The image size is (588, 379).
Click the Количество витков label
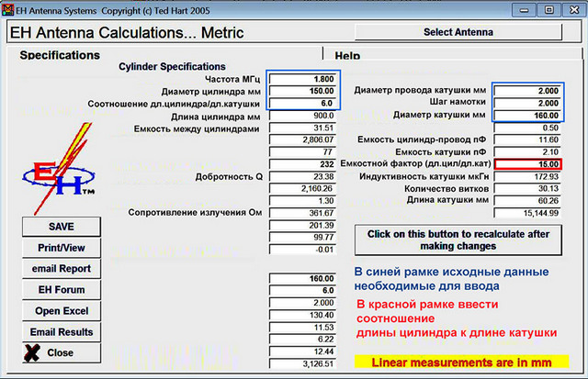(447, 188)
